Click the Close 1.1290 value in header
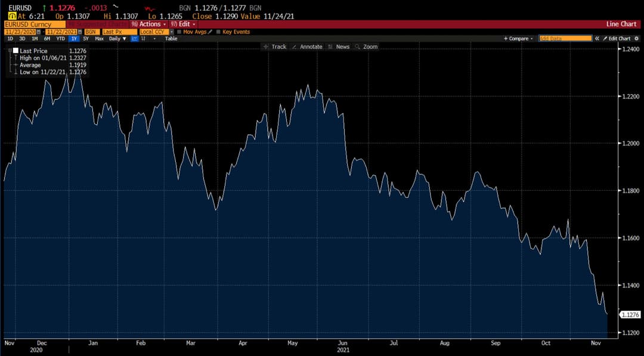 pyautogui.click(x=215, y=17)
